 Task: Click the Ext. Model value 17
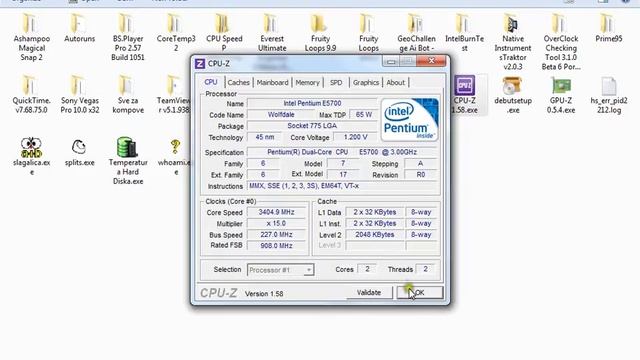(x=343, y=174)
